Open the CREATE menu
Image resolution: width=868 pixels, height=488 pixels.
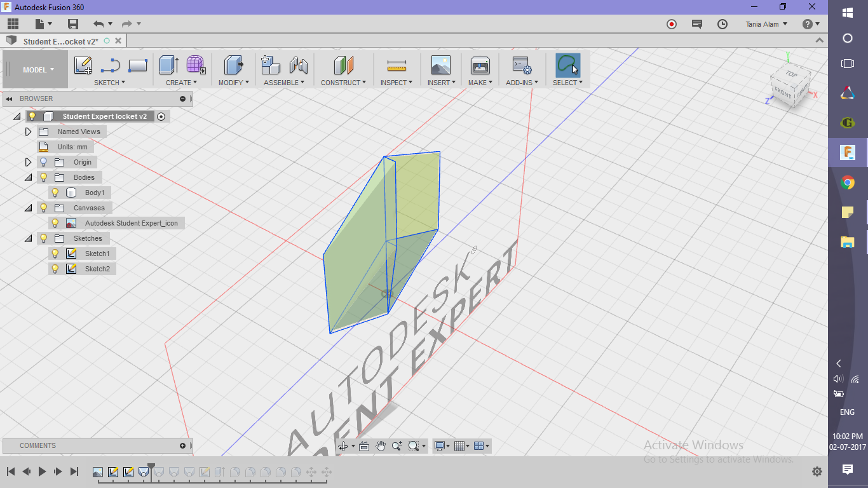click(x=181, y=83)
